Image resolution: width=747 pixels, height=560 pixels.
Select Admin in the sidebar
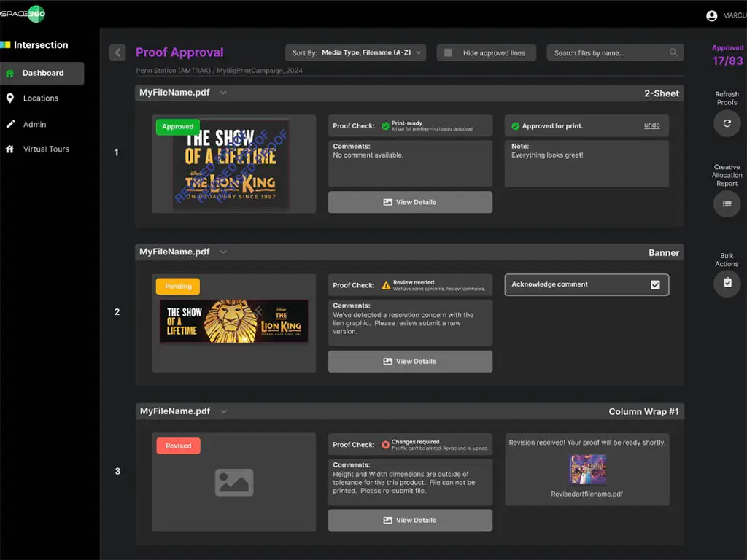pos(34,124)
